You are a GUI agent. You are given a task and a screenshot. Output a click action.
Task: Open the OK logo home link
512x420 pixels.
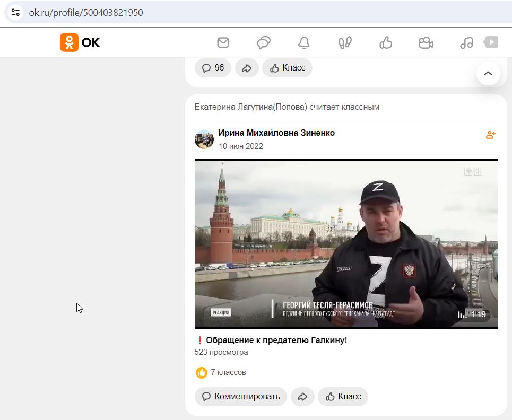coord(80,42)
